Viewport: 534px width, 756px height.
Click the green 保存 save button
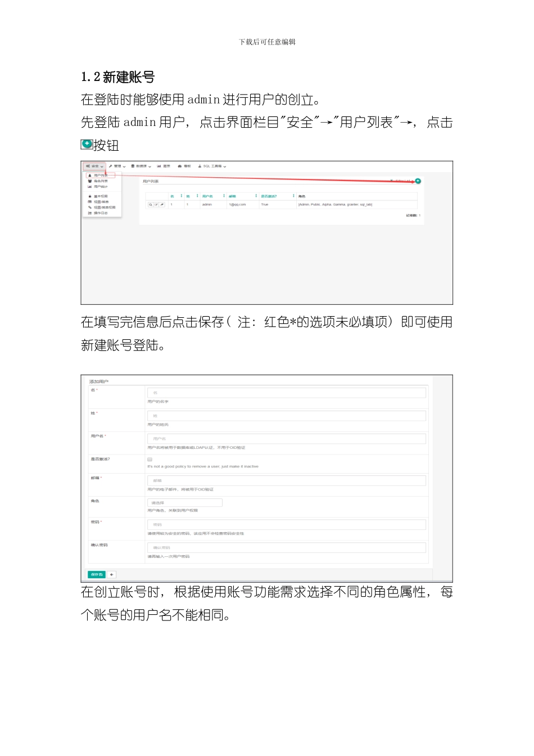pos(97,574)
